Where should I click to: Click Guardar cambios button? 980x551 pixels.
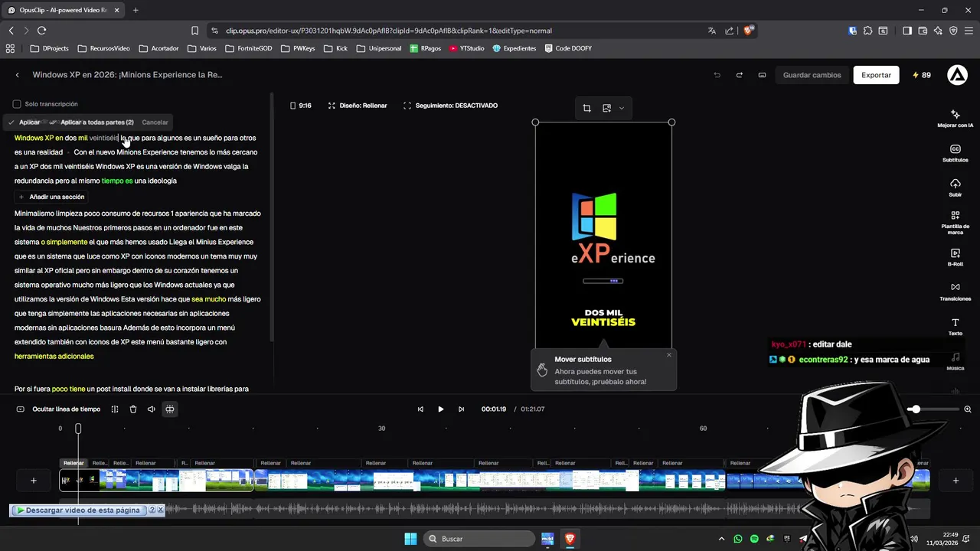pos(812,75)
